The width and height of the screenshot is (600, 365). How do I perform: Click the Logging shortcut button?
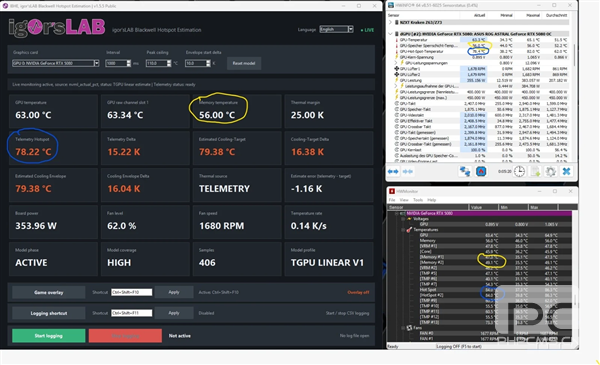(x=49, y=313)
